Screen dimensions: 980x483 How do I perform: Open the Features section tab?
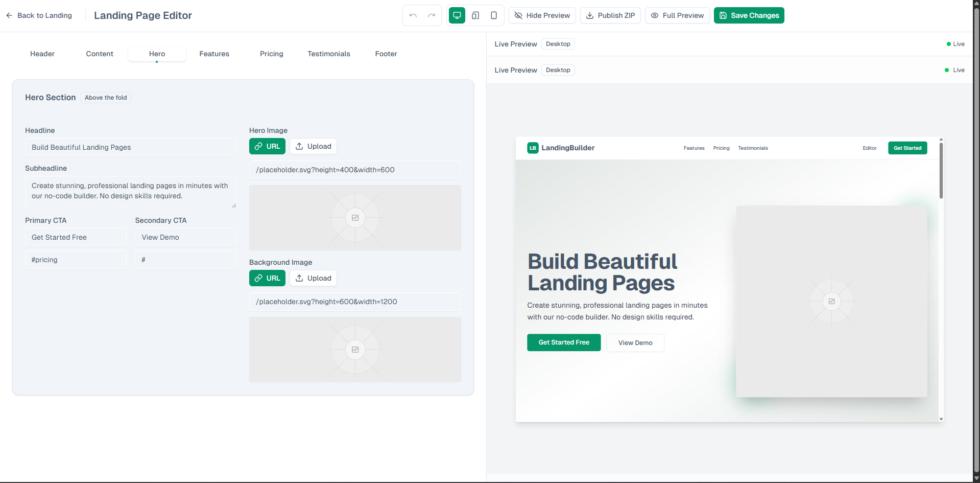pos(214,54)
